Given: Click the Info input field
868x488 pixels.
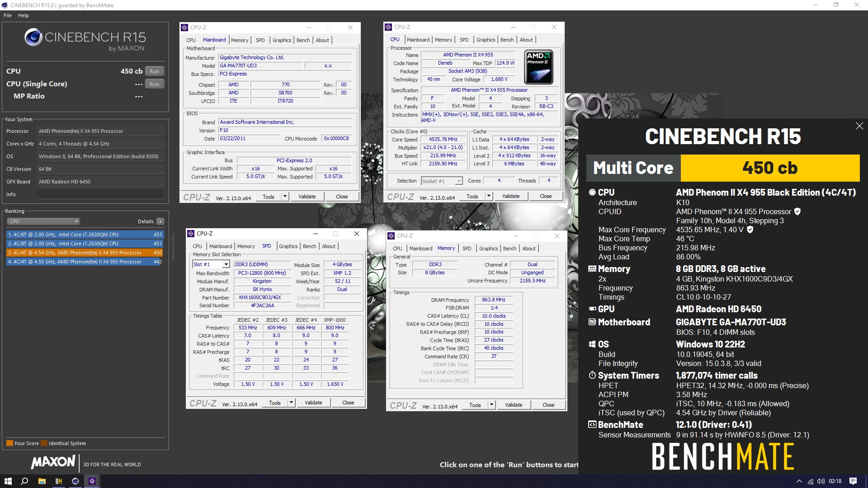Looking at the screenshot, I should click(x=100, y=194).
